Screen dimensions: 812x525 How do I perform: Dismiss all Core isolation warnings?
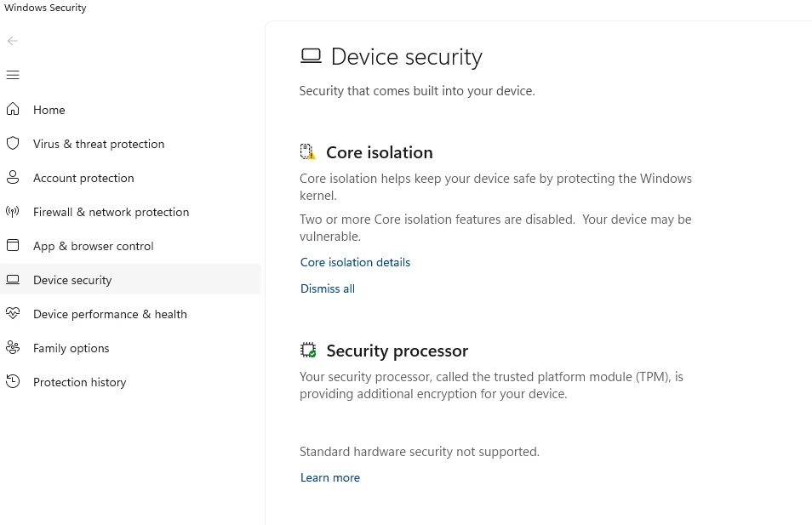(x=328, y=288)
